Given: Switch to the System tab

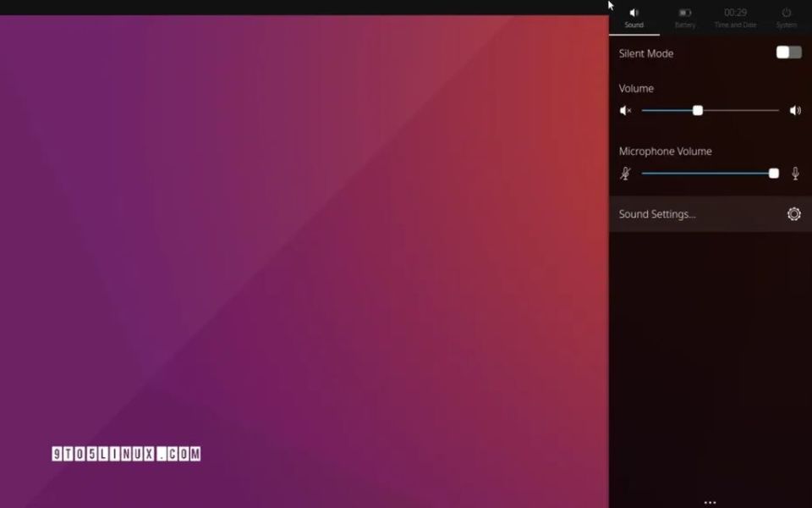Looking at the screenshot, I should [787, 17].
